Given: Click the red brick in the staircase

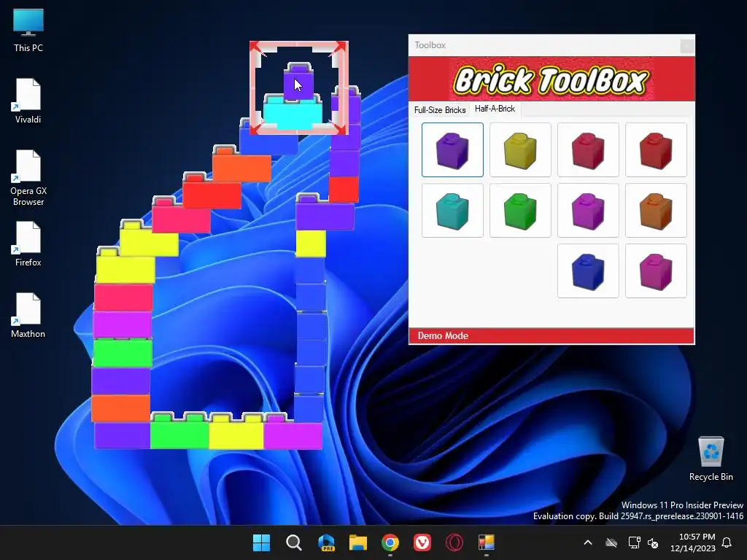Looking at the screenshot, I should point(212,192).
